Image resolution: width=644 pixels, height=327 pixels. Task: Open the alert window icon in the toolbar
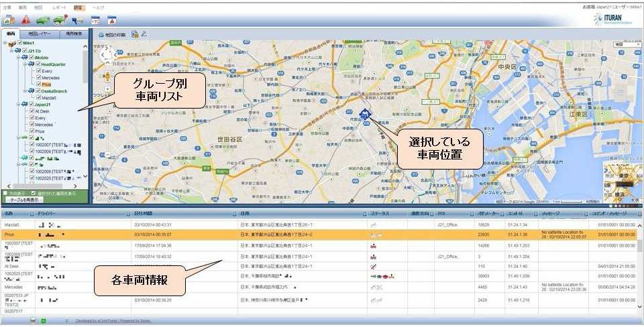112,20
